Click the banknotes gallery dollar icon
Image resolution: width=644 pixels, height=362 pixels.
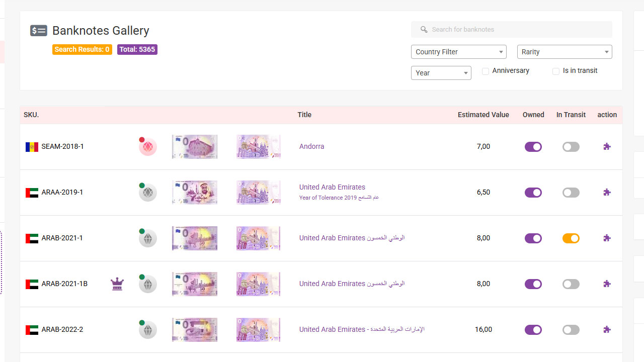[x=39, y=31]
